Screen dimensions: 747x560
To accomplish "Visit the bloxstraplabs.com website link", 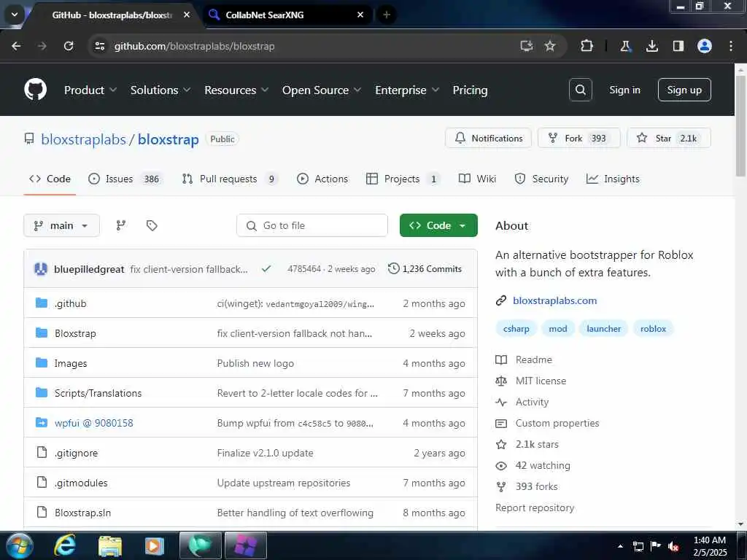I will click(554, 300).
